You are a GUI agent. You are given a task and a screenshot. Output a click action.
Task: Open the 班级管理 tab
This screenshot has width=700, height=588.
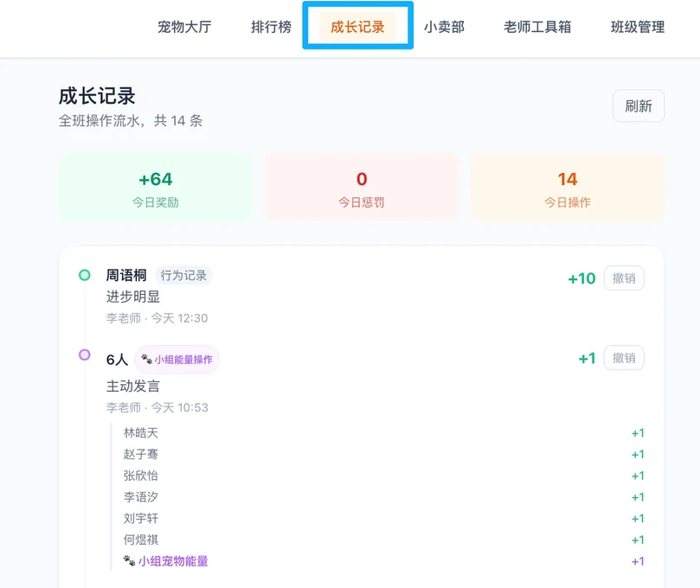click(638, 27)
